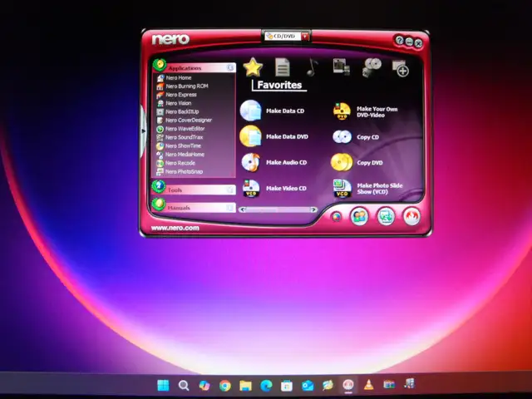This screenshot has height=399, width=532.
Task: Open Microsoft Store from the taskbar
Action: point(287,385)
